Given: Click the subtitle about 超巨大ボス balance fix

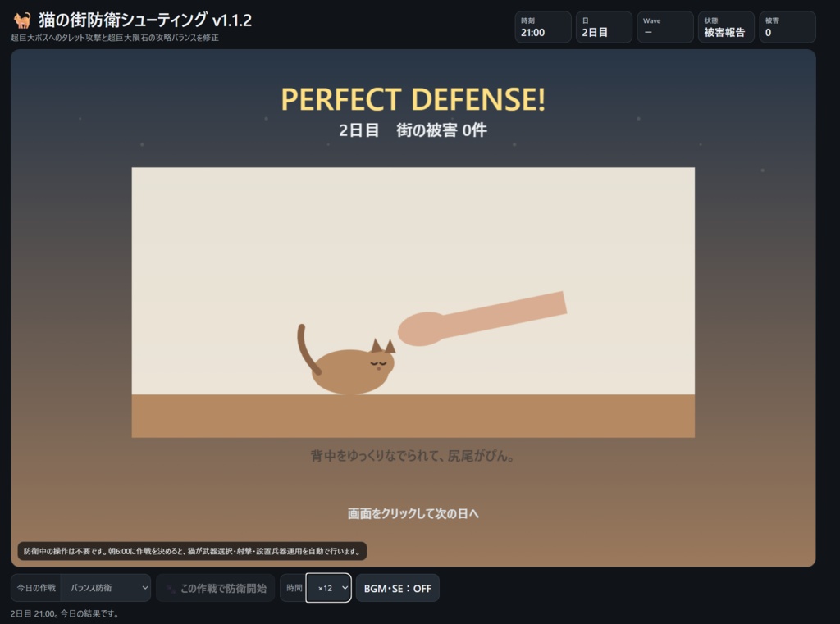Looking at the screenshot, I should coord(115,38).
